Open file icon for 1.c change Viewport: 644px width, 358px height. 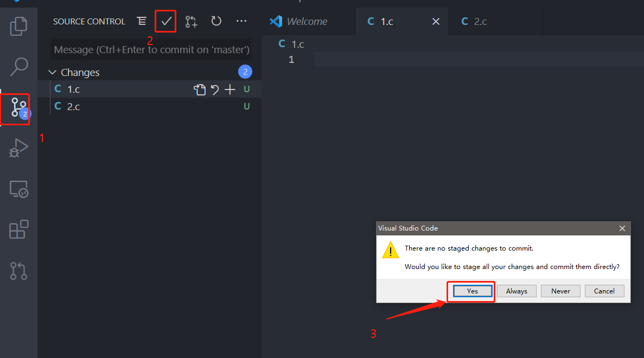pyautogui.click(x=200, y=90)
